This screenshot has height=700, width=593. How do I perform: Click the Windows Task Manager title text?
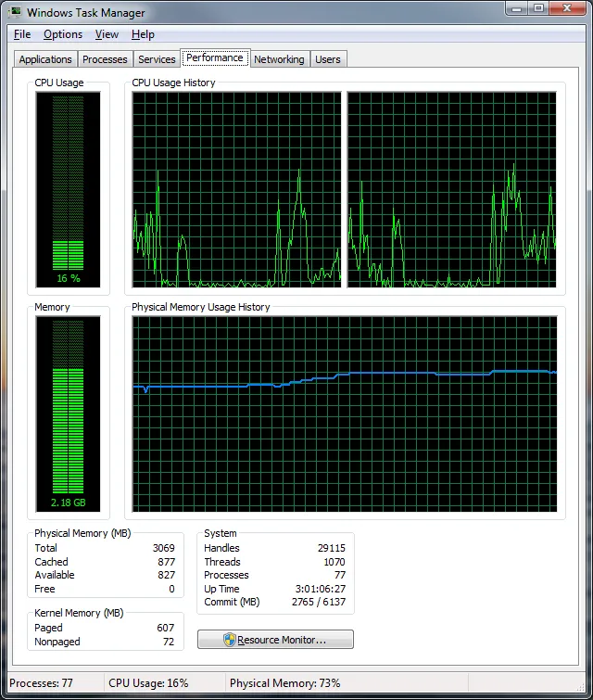(x=85, y=12)
